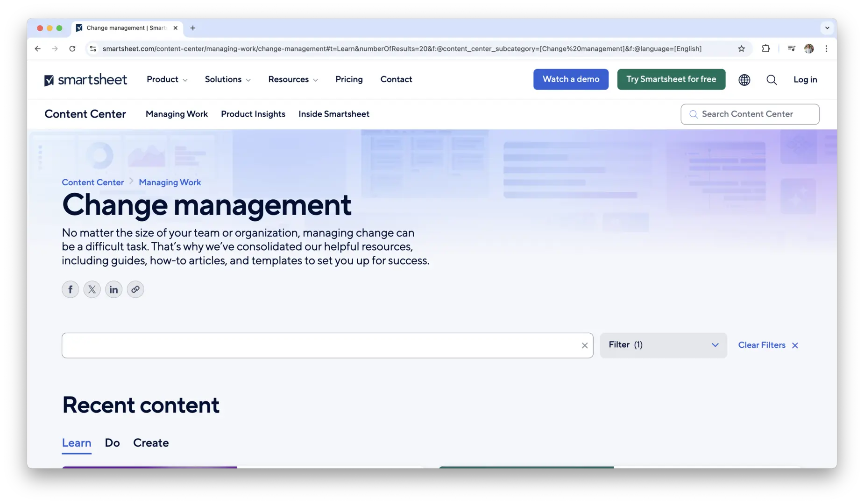This screenshot has width=864, height=504.
Task: Expand the Product menu
Action: coord(167,79)
